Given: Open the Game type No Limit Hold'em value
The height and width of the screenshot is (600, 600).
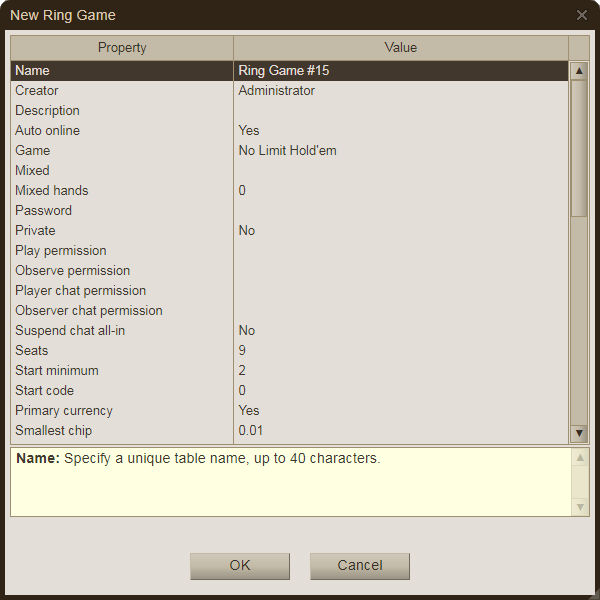Looking at the screenshot, I should click(400, 151).
